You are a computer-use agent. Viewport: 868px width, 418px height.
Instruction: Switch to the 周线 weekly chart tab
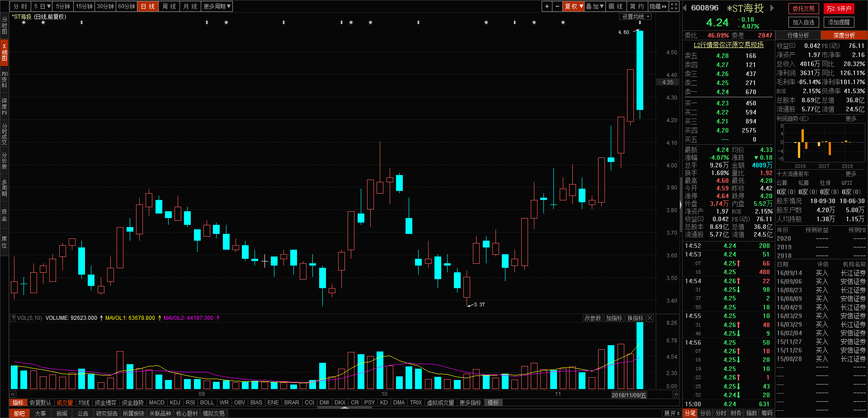169,6
